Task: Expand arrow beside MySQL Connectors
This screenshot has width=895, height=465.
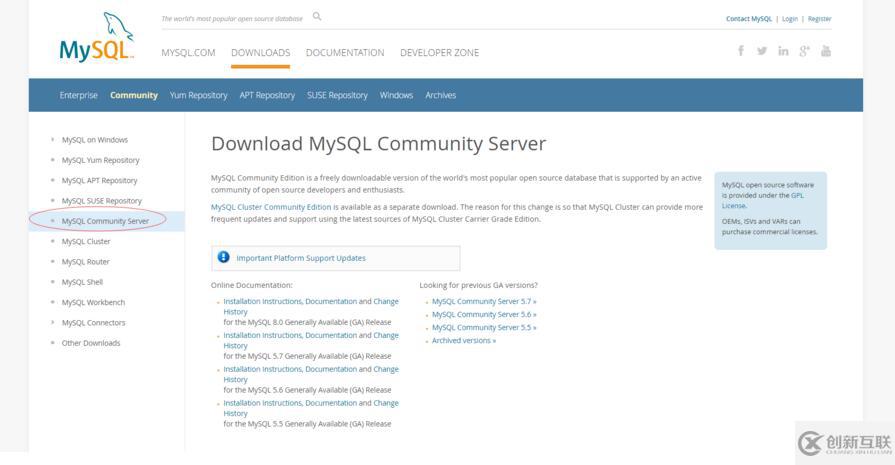Action: pyautogui.click(x=53, y=322)
